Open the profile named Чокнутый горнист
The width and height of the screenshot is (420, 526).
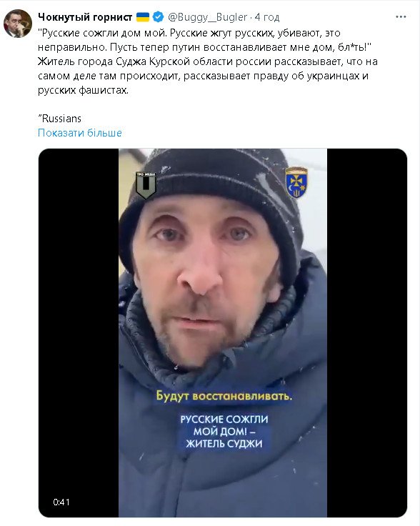[x=85, y=16]
